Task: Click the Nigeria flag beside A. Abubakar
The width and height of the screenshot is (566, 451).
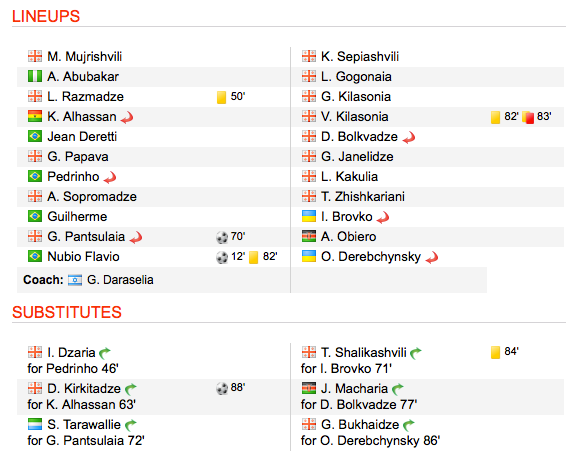Action: click(35, 77)
